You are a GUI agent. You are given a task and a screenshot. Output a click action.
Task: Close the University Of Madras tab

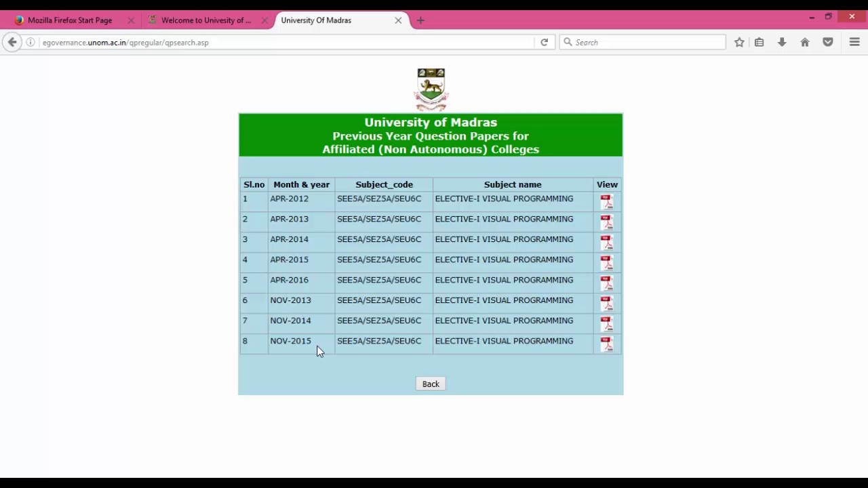(x=398, y=20)
